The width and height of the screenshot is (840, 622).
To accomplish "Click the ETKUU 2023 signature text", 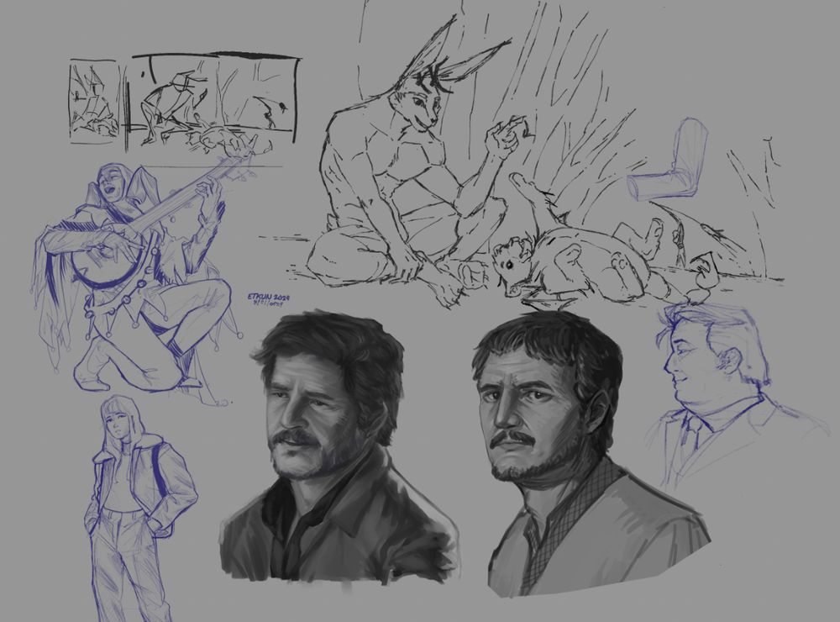I will 267,297.
